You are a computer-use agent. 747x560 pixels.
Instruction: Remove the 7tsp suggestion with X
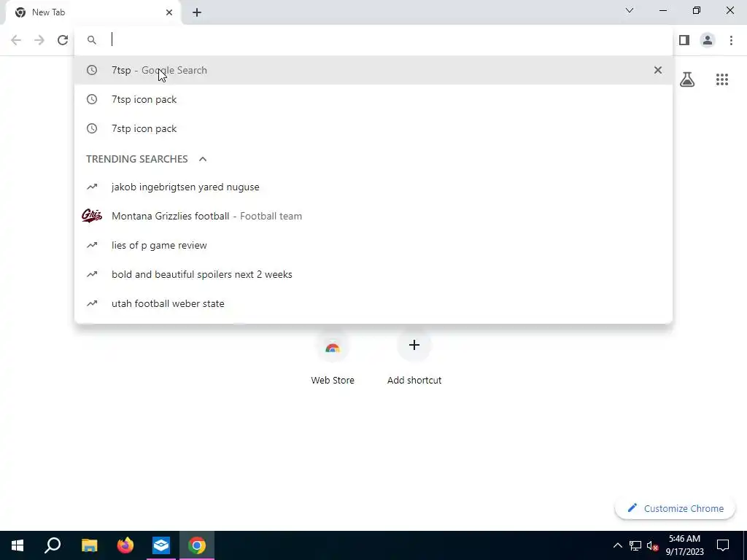[x=658, y=70]
